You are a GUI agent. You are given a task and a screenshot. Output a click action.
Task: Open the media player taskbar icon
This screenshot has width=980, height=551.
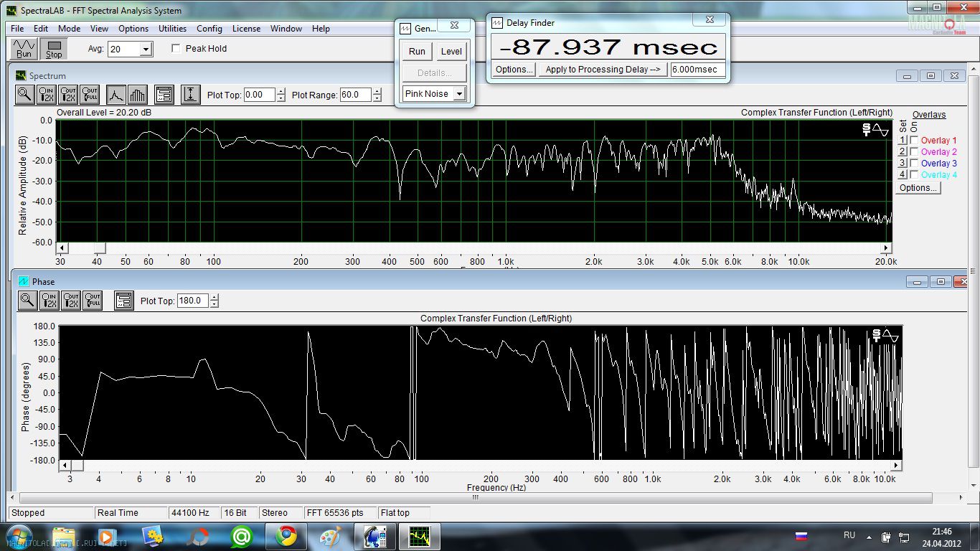tap(107, 537)
